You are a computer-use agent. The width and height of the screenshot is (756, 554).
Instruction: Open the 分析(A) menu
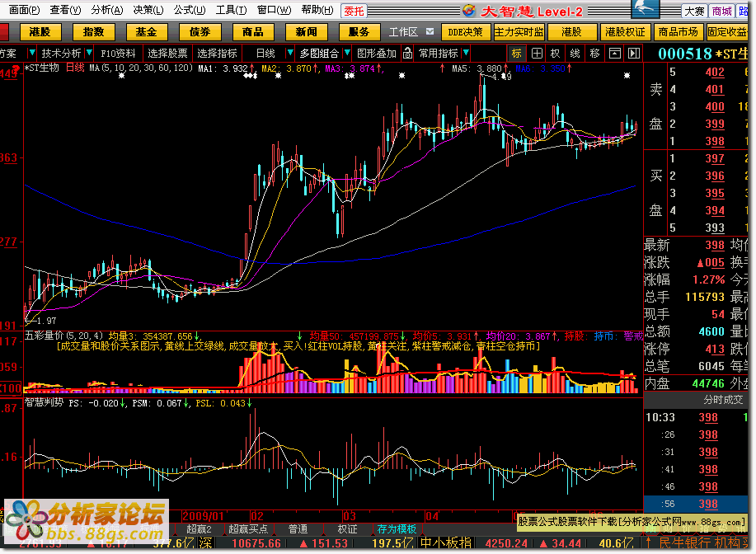point(106,10)
